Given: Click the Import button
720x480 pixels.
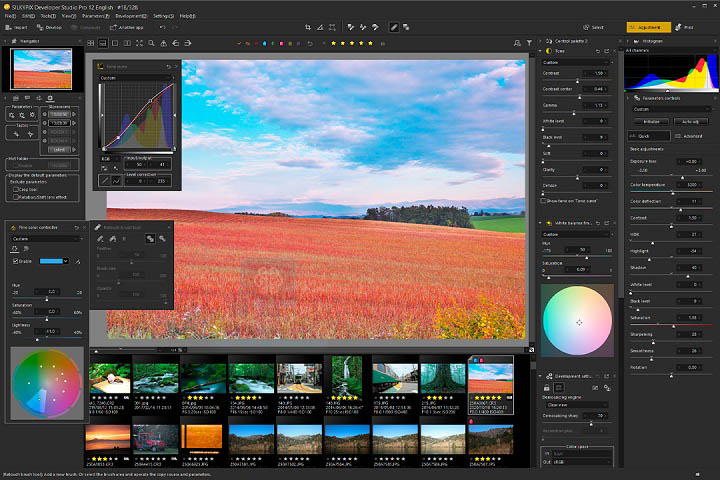Looking at the screenshot, I should pyautogui.click(x=16, y=28).
